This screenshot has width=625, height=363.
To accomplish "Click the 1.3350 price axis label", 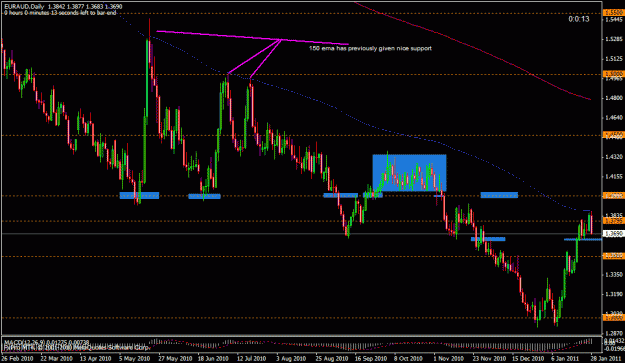I will pos(613,275).
